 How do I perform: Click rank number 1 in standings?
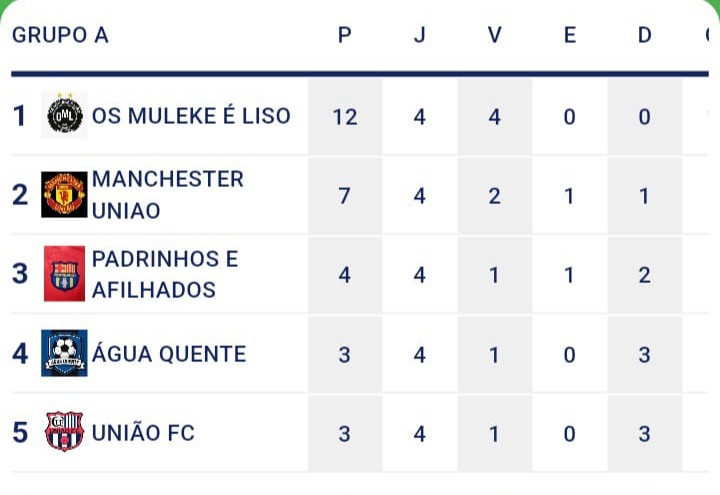point(19,116)
